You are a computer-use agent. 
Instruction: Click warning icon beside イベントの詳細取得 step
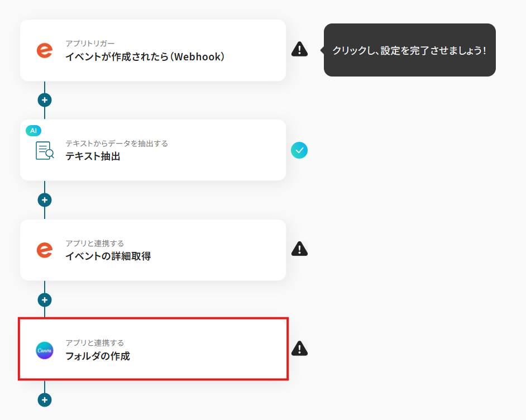tap(299, 249)
